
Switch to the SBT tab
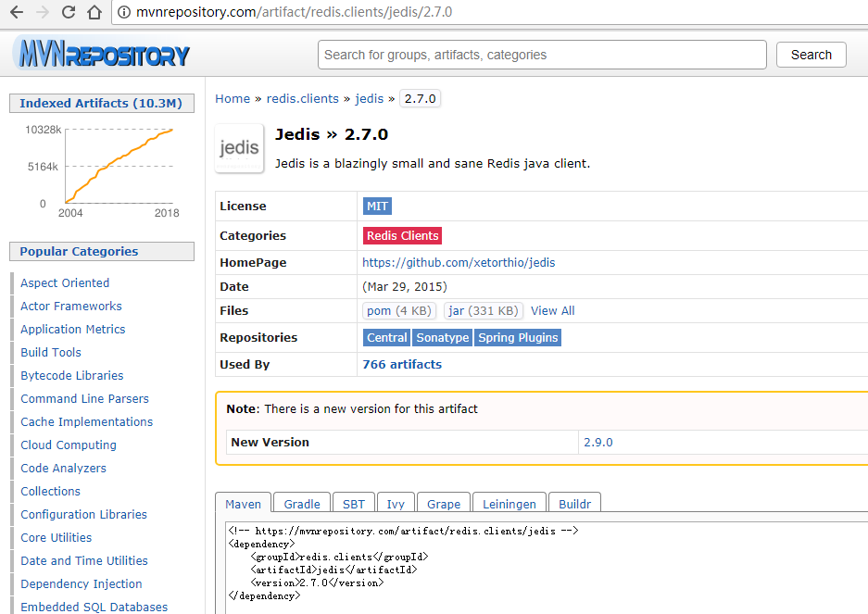click(x=354, y=503)
